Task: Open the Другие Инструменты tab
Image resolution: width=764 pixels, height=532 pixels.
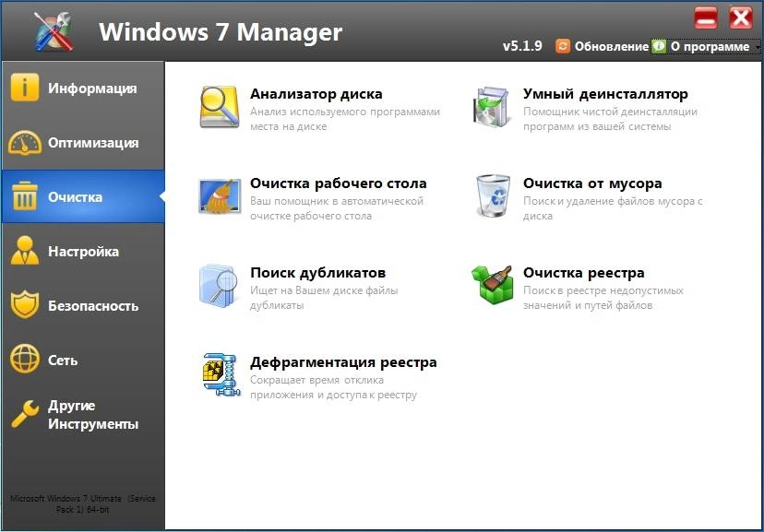Action: point(83,415)
